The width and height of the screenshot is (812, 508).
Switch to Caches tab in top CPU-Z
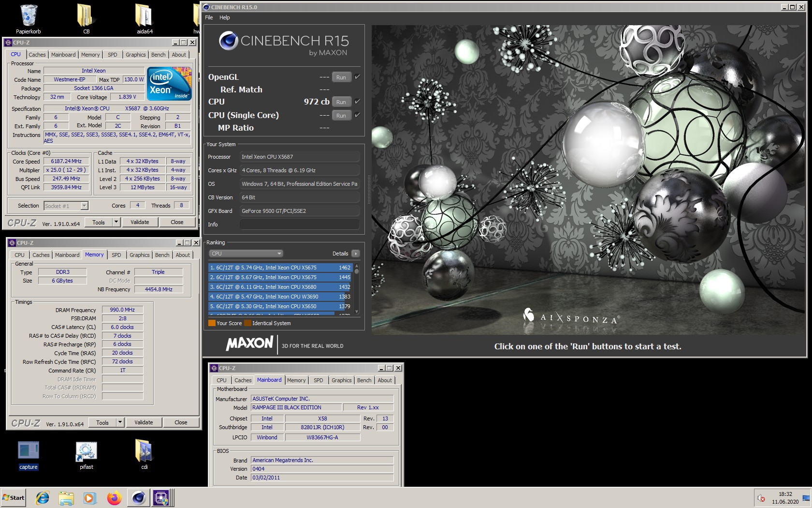pyautogui.click(x=37, y=55)
